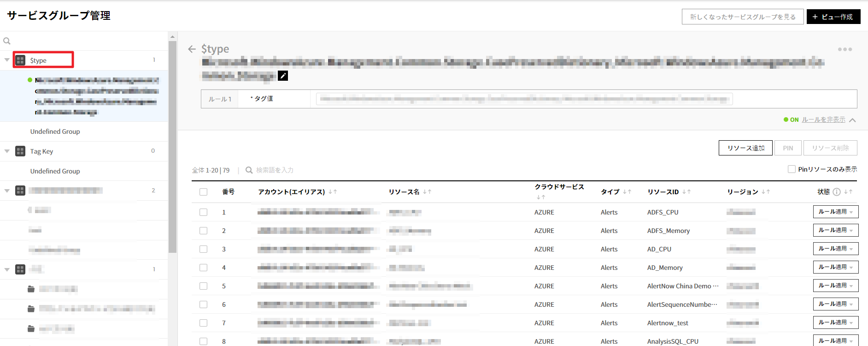Sort by リソース名 column arrows
This screenshot has height=346, width=868.
(x=427, y=192)
